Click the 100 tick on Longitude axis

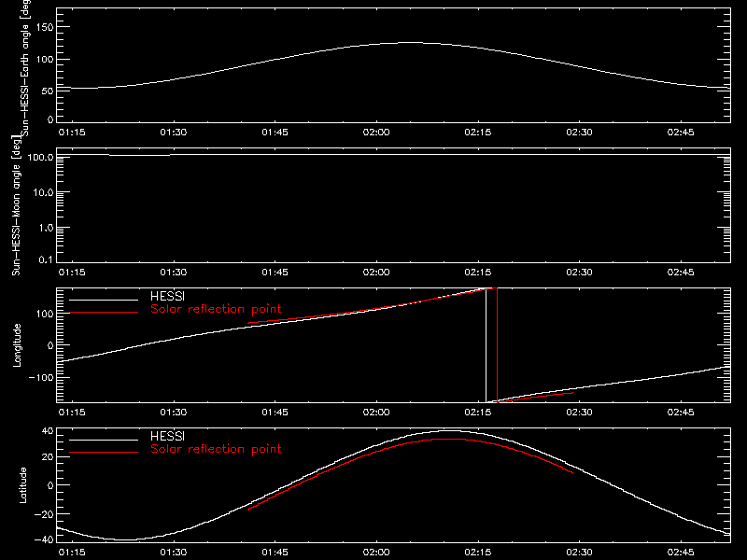coord(45,314)
